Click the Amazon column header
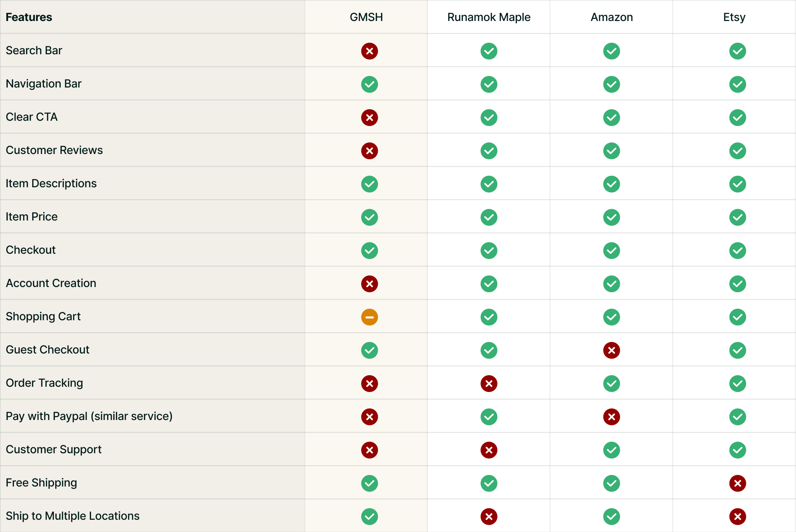The width and height of the screenshot is (796, 532). [611, 17]
